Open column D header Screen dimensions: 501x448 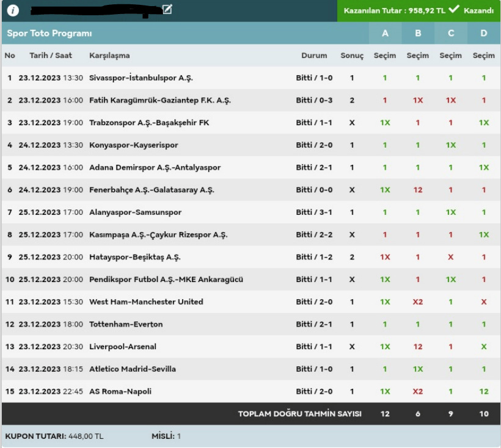484,33
